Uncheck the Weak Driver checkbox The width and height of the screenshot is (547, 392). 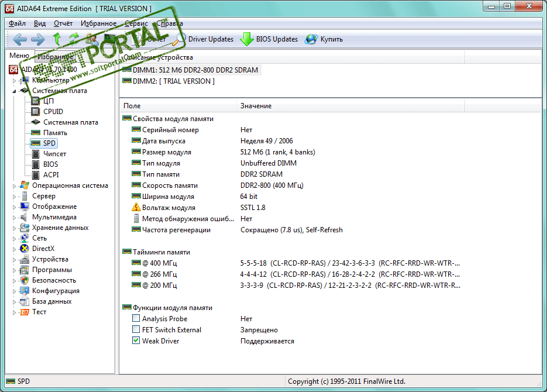(x=136, y=341)
